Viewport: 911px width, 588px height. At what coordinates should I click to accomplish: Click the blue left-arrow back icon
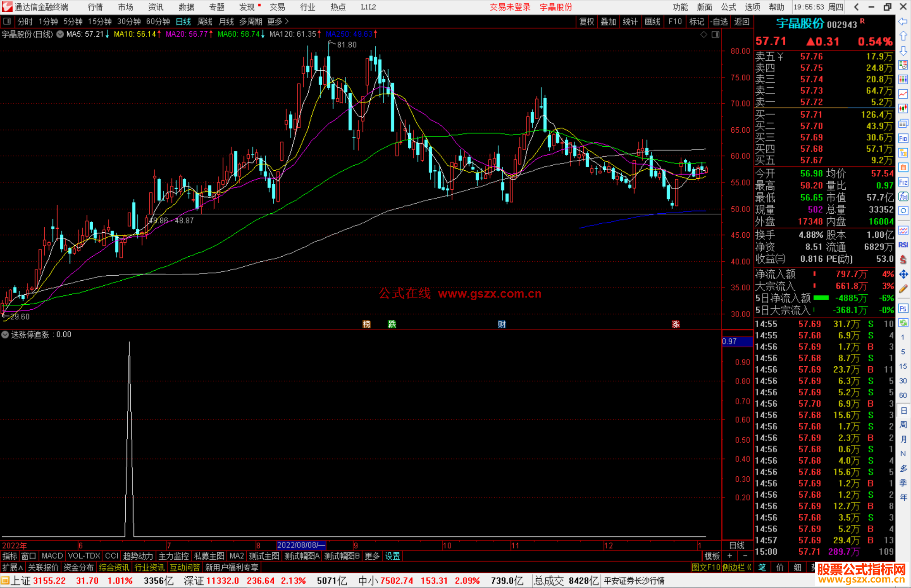(x=903, y=21)
